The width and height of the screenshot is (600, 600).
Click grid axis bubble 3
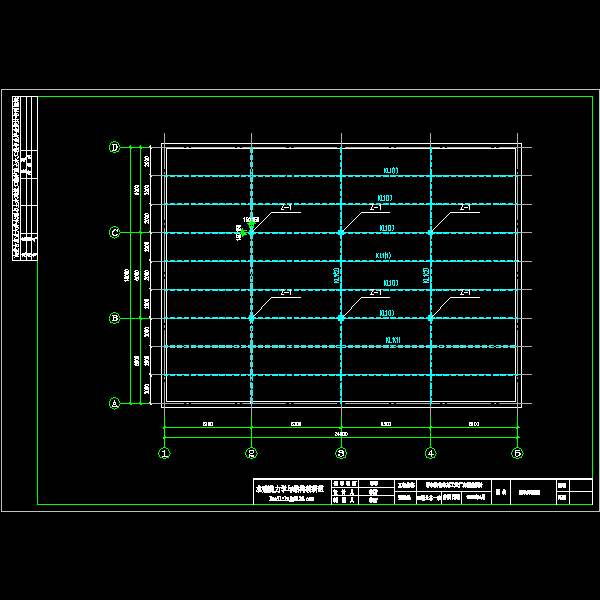[x=341, y=453]
